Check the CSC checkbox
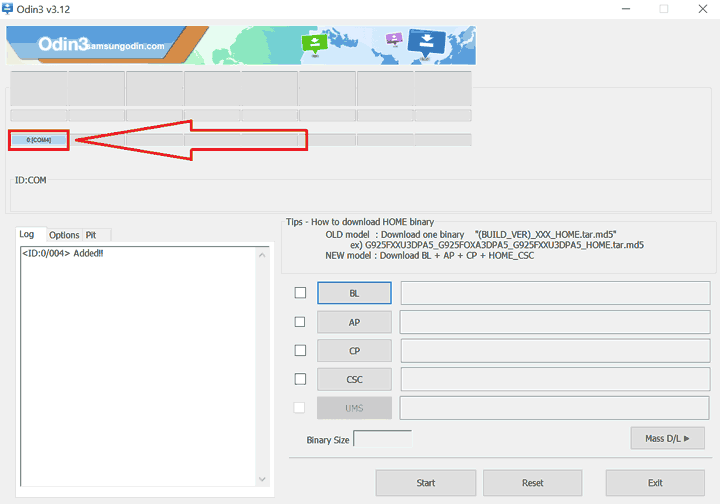720x504 pixels. click(x=300, y=379)
